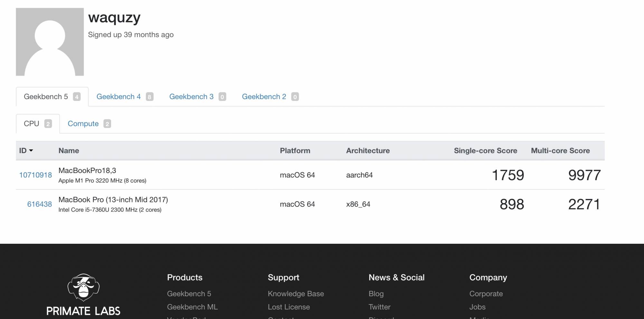Screen dimensions: 644x319
Task: Visit the Knowledge Base support link
Action: [296, 294]
